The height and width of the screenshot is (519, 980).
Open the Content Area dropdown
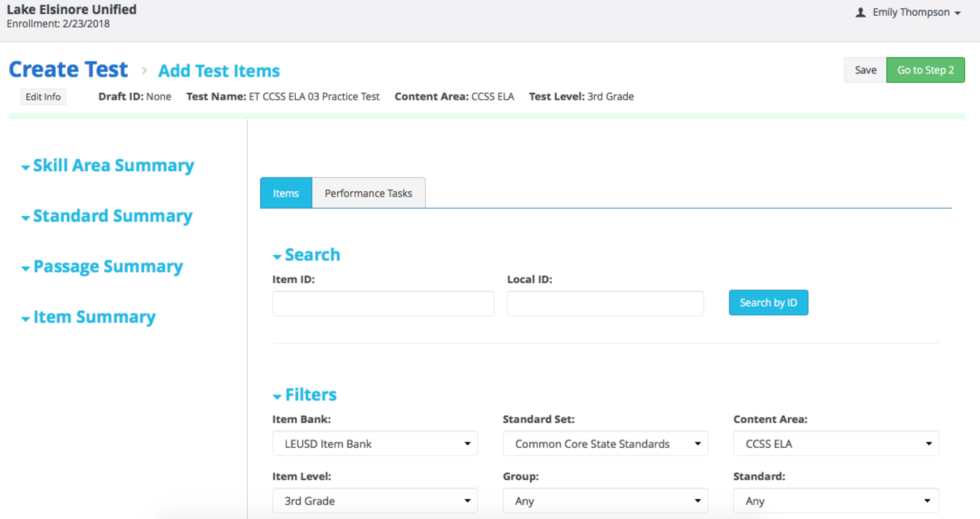click(835, 444)
